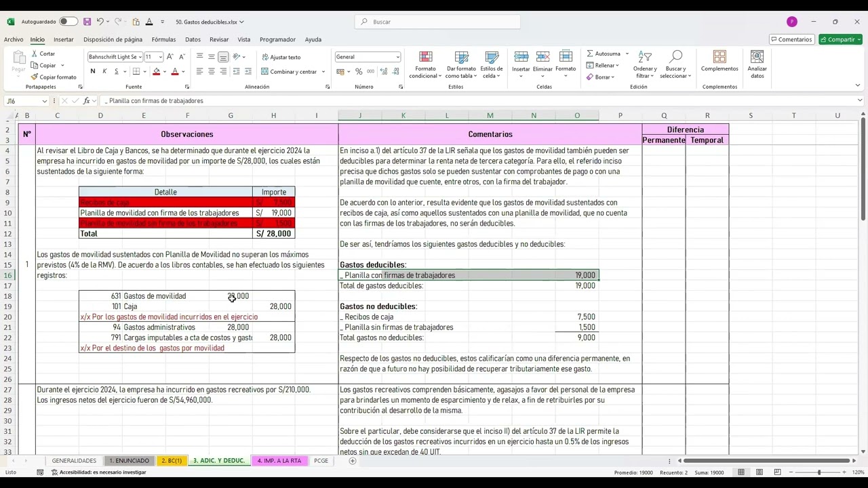This screenshot has height=488, width=868.
Task: Open the Vista ribbon tab
Action: coord(244,39)
